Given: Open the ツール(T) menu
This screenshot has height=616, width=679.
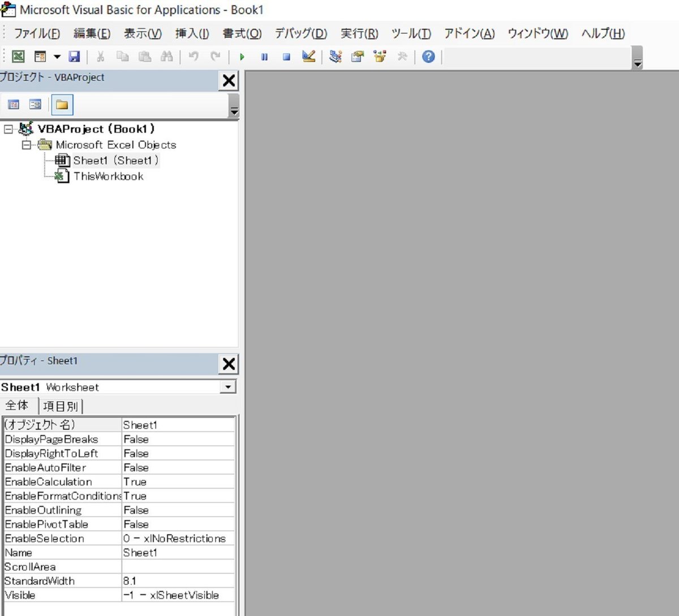Looking at the screenshot, I should (x=411, y=33).
